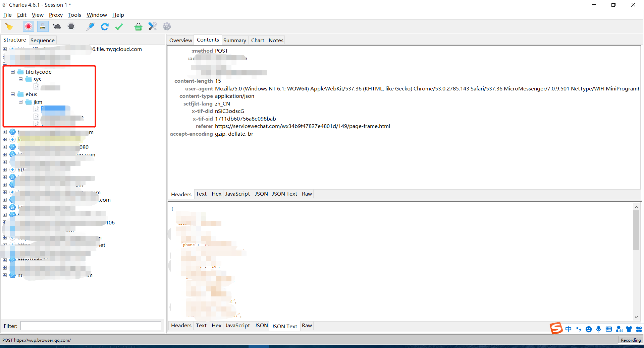
Task: Click the response pane vertical scrollbar
Action: tap(636, 234)
